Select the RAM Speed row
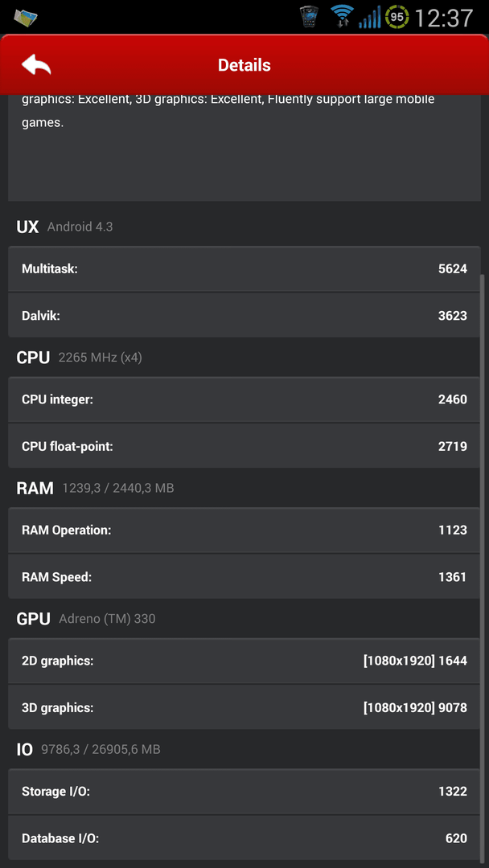The width and height of the screenshot is (489, 868). (x=244, y=577)
